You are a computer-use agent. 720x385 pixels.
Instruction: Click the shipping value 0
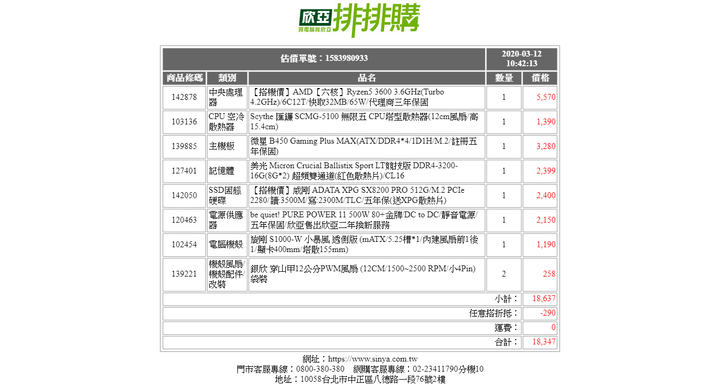pyautogui.click(x=553, y=328)
